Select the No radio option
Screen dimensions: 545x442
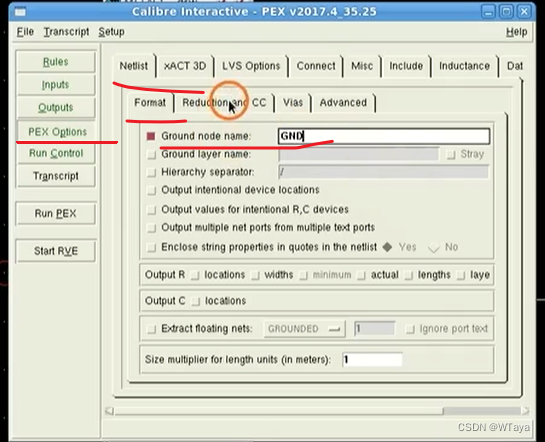[x=434, y=247]
